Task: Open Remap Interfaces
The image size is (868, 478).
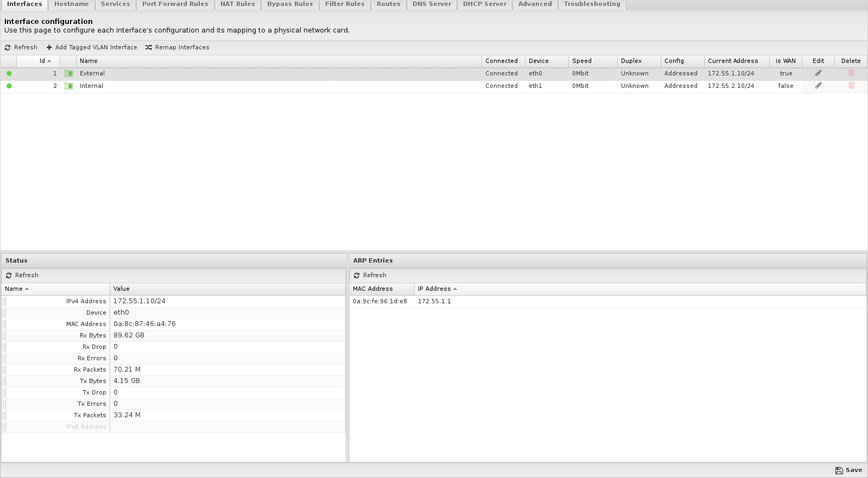Action: 177,47
